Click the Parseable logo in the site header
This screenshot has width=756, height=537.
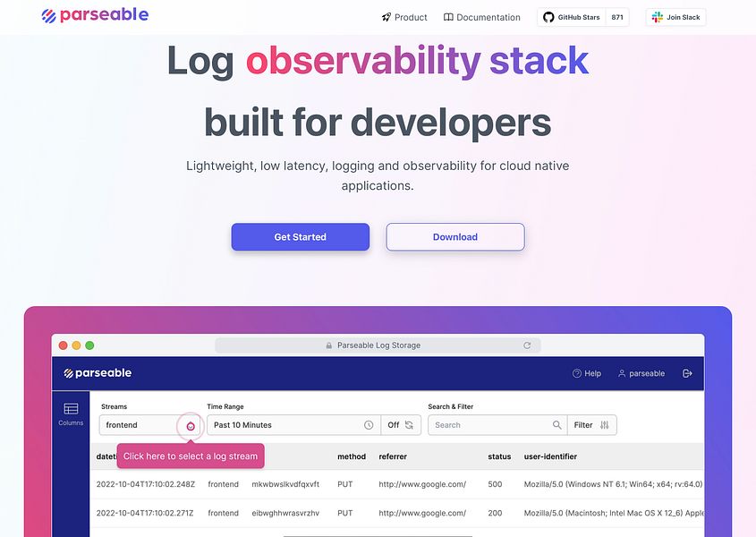[95, 15]
